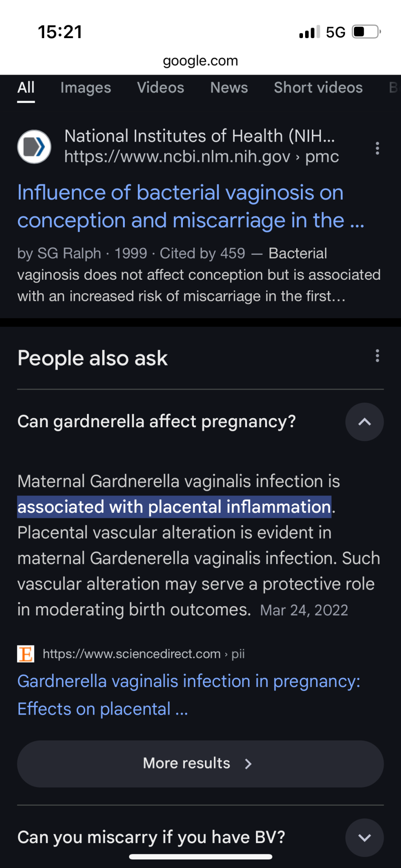This screenshot has width=401, height=868.
Task: Tap the NIH site favicon
Action: pos(34,147)
